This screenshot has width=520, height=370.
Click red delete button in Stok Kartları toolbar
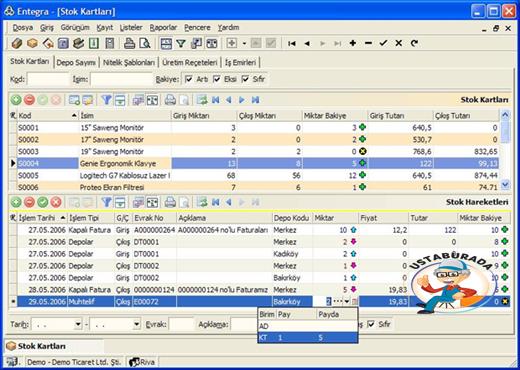[x=29, y=100]
